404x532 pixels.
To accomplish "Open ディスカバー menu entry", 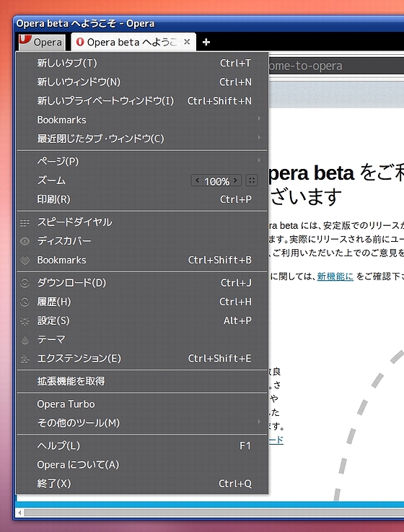I will tap(142, 241).
